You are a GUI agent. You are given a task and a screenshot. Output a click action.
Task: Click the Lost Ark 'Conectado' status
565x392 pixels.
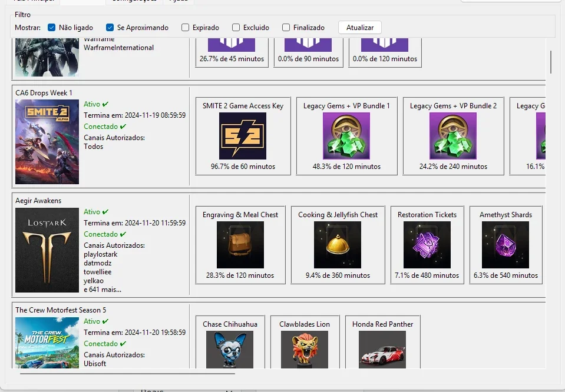(105, 234)
